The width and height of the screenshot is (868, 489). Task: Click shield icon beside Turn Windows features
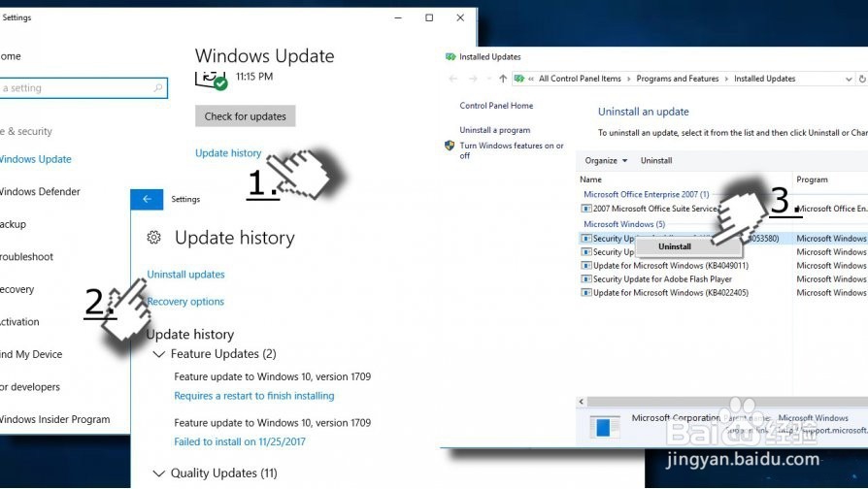tap(451, 147)
